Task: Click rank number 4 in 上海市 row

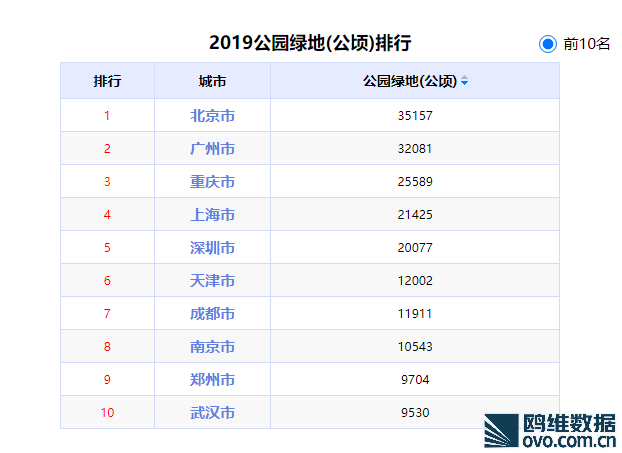Action: [x=107, y=215]
